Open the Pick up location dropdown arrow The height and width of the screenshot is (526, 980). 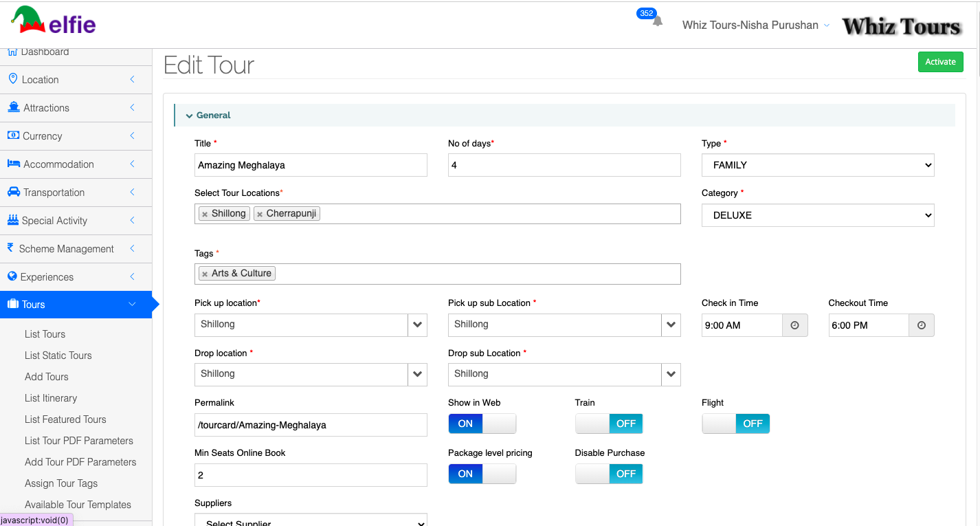pos(417,325)
